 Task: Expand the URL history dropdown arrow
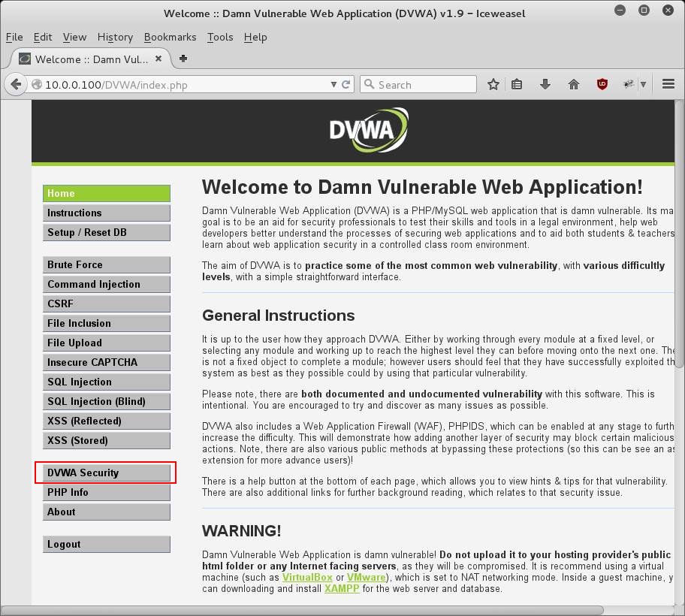(333, 84)
